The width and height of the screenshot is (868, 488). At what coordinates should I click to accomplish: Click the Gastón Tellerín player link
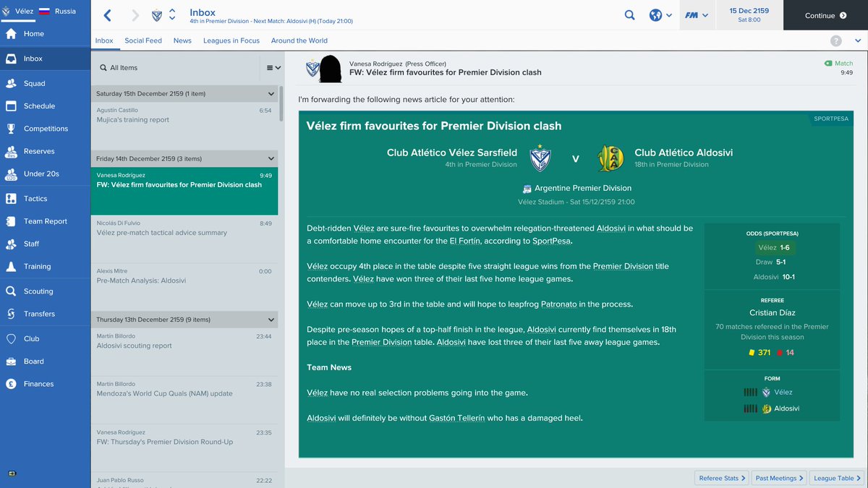(456, 418)
